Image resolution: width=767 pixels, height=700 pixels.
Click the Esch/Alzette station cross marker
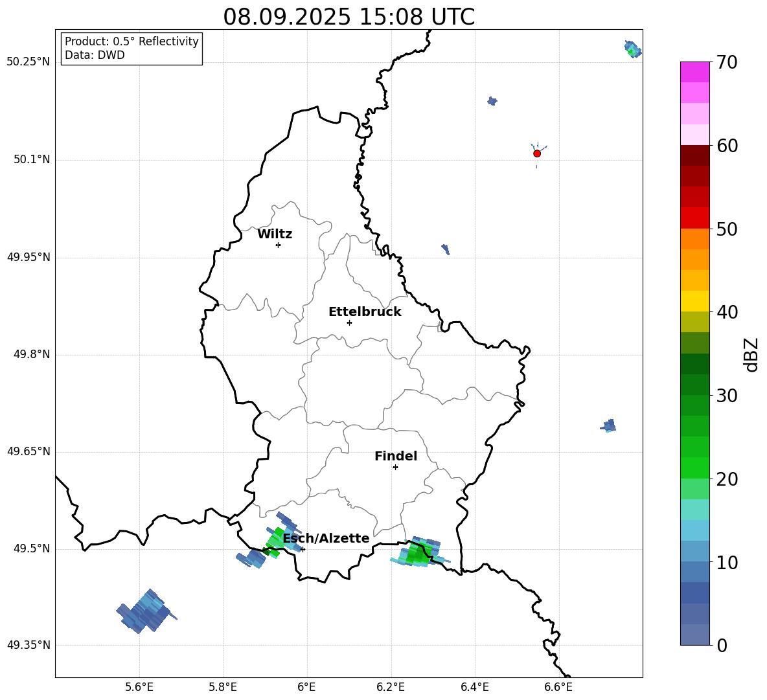303,549
